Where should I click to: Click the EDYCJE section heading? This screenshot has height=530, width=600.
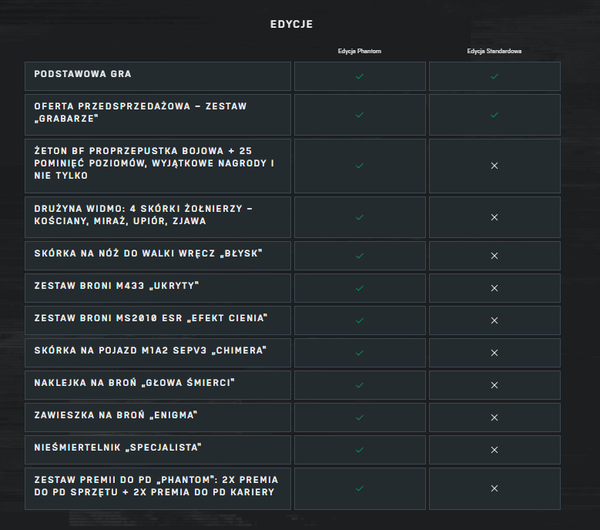click(292, 24)
